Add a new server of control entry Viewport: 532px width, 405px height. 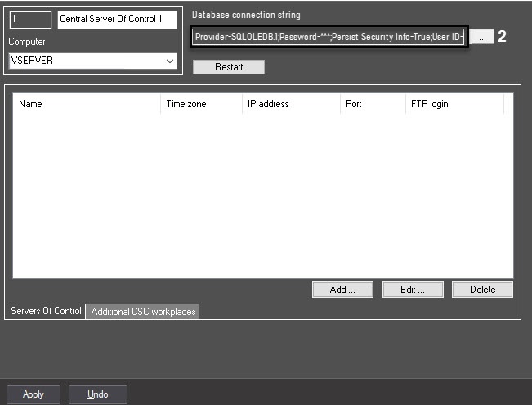342,290
